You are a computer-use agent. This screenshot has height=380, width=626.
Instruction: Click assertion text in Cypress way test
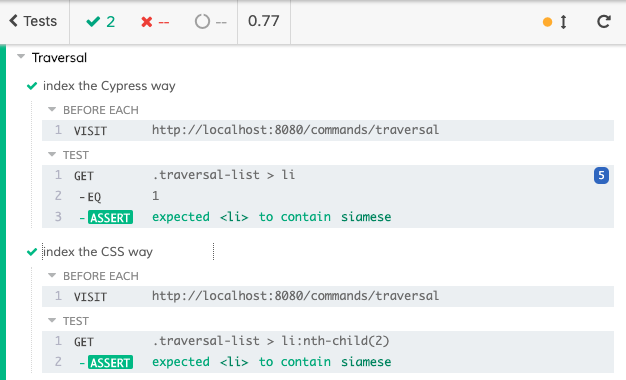[271, 217]
